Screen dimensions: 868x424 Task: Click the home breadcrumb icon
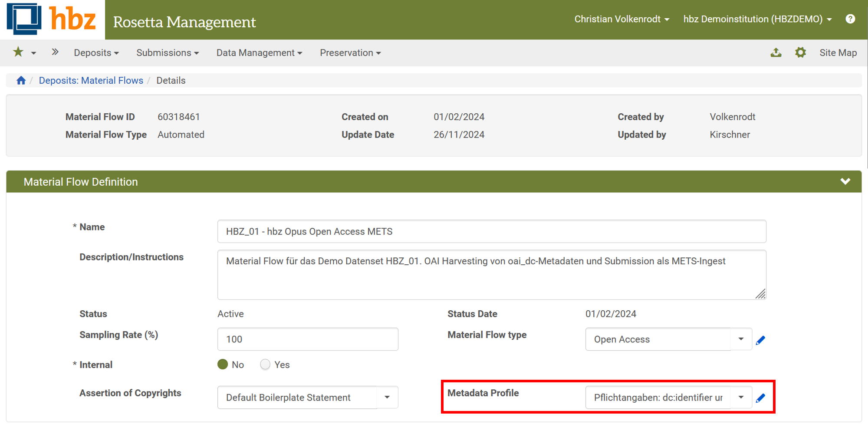pos(20,80)
